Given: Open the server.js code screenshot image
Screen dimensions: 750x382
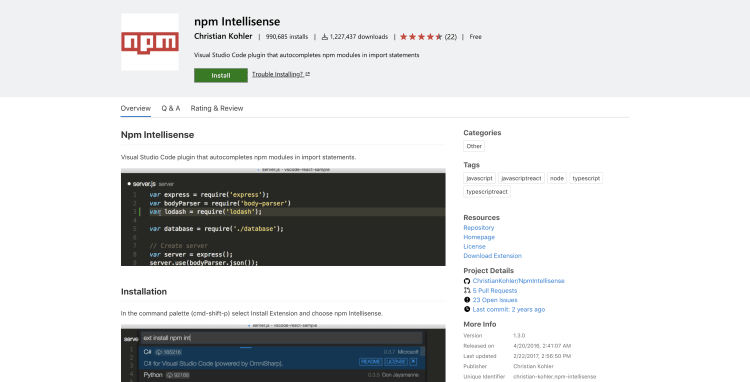Looking at the screenshot, I should (x=283, y=217).
